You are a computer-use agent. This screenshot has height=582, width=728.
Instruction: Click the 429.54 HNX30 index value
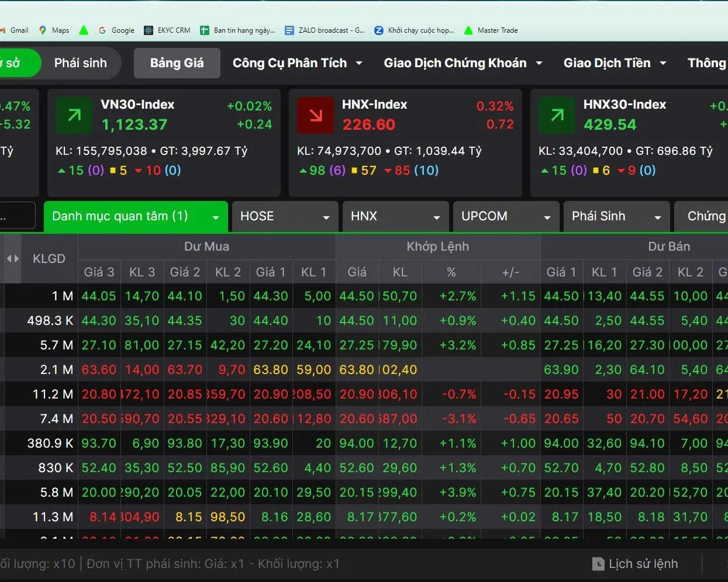(x=610, y=125)
